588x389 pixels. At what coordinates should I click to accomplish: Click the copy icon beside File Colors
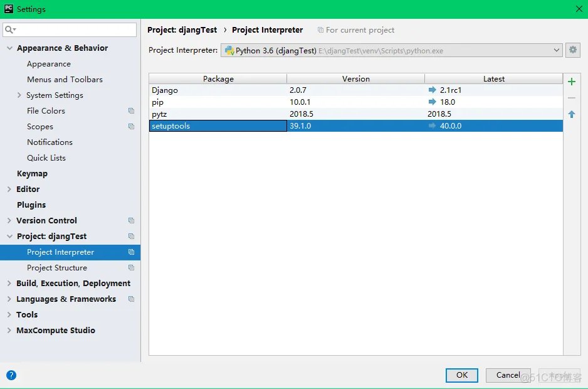(131, 111)
